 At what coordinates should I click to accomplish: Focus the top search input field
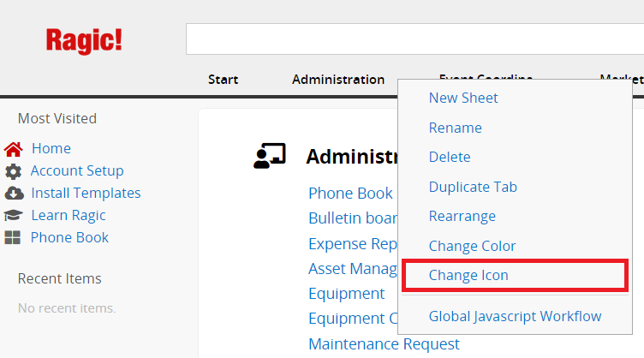(414, 39)
